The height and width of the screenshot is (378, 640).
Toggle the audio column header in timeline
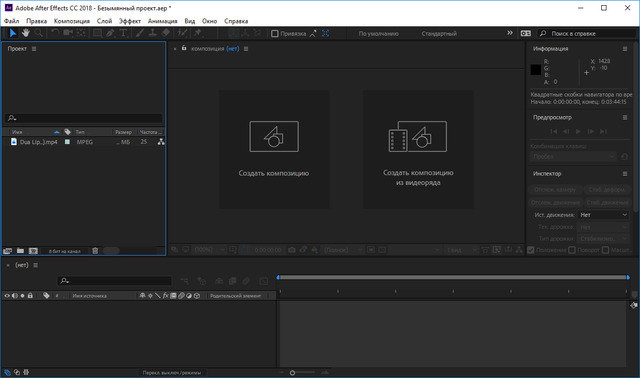pos(15,296)
